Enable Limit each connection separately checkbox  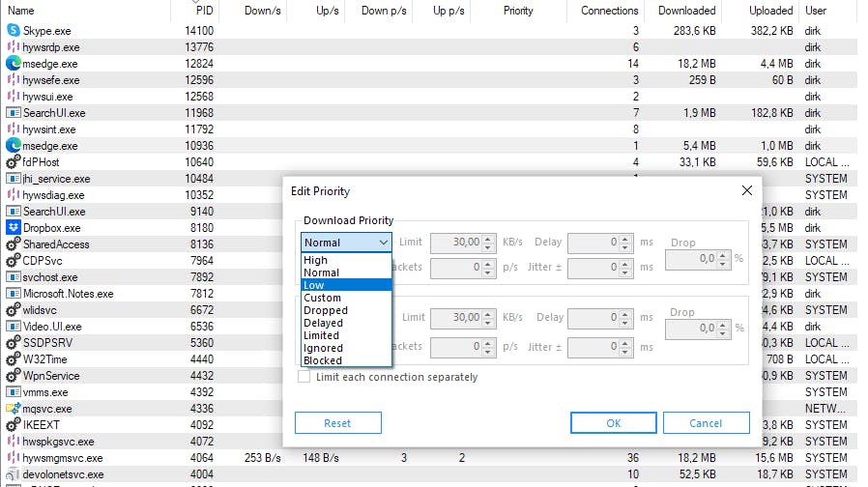(304, 377)
